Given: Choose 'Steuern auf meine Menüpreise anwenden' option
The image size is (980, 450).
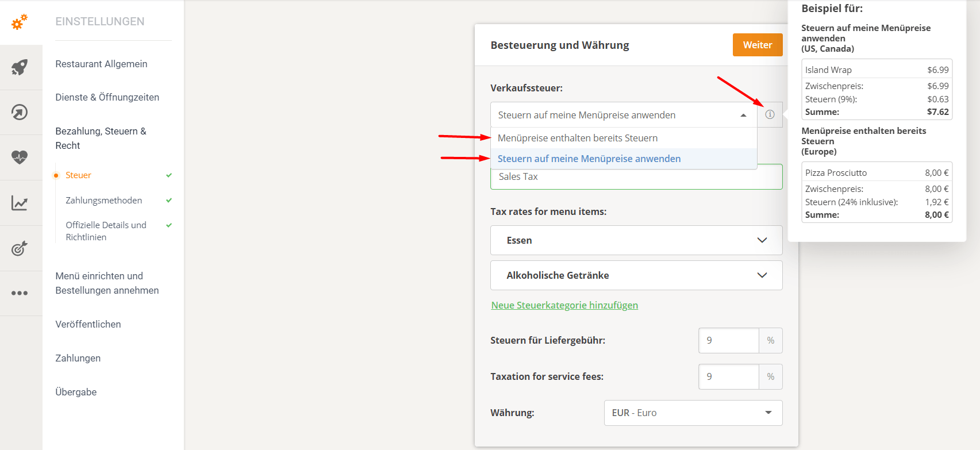Looking at the screenshot, I should [x=624, y=159].
